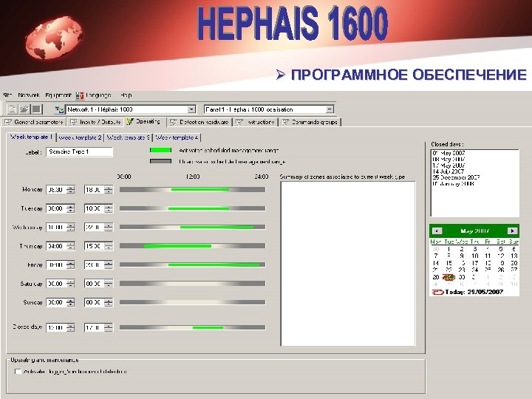Click the Save toolbar icon

point(36,109)
